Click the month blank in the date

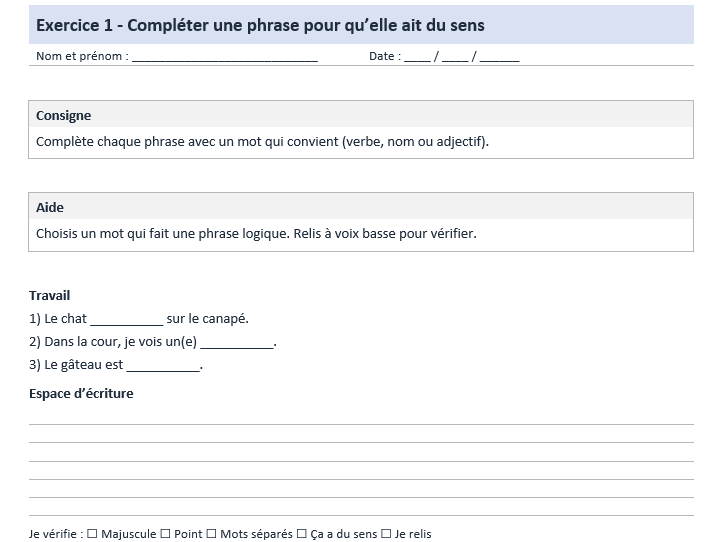coord(454,58)
